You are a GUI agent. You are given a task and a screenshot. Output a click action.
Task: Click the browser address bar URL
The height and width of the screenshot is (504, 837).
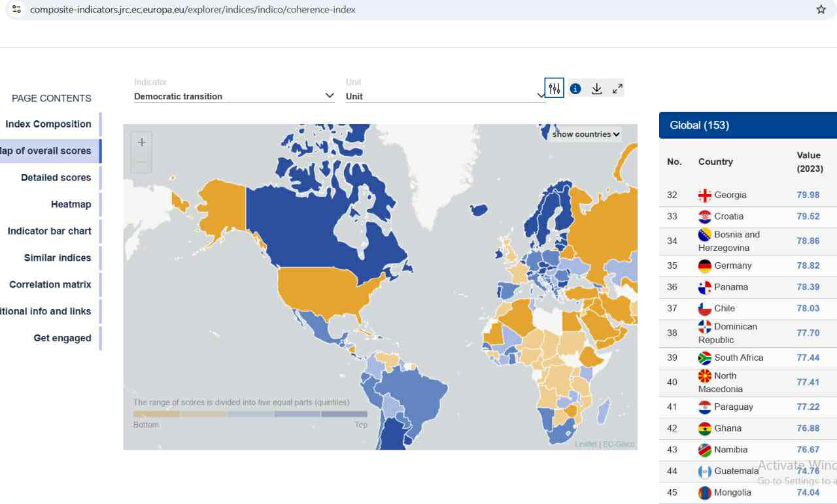pyautogui.click(x=193, y=10)
